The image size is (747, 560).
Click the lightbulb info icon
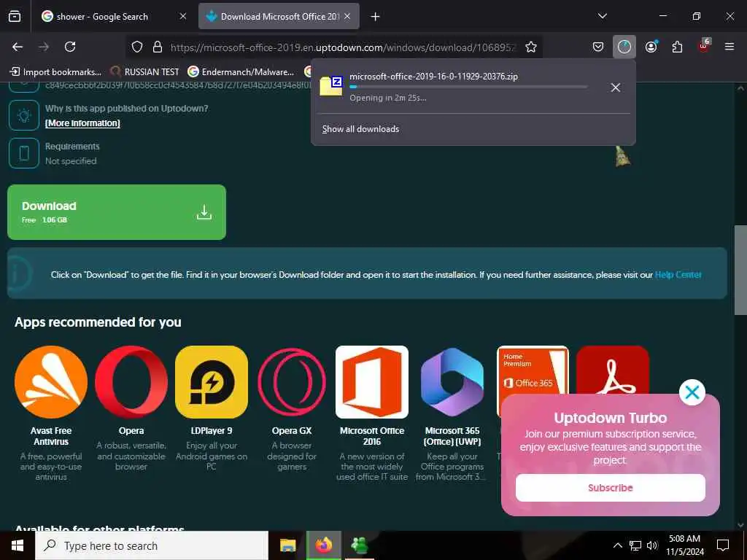tap(24, 115)
